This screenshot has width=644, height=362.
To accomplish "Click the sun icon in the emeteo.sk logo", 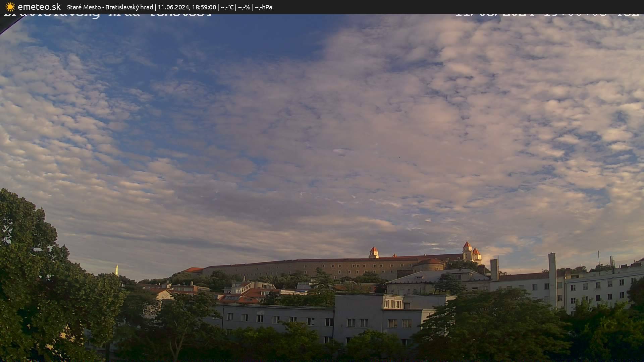I will coord(10,7).
